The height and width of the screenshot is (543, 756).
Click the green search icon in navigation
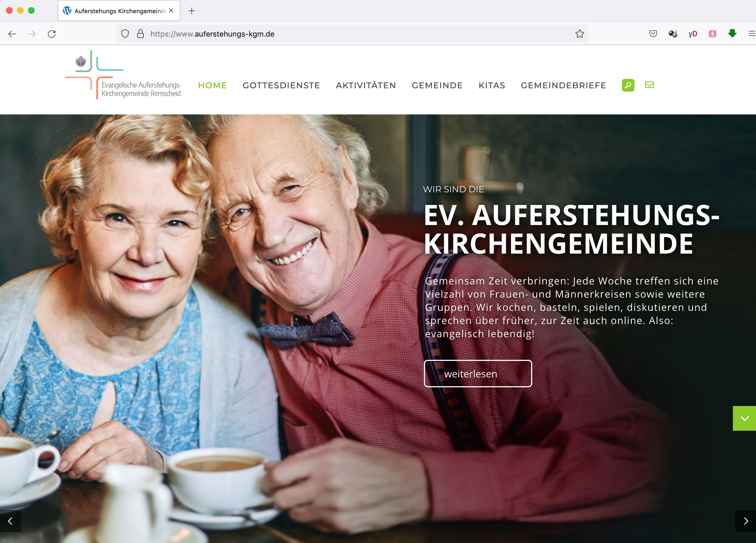click(x=628, y=85)
